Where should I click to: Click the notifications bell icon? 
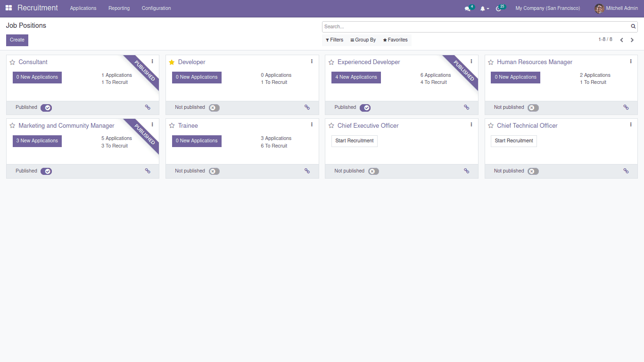click(482, 8)
